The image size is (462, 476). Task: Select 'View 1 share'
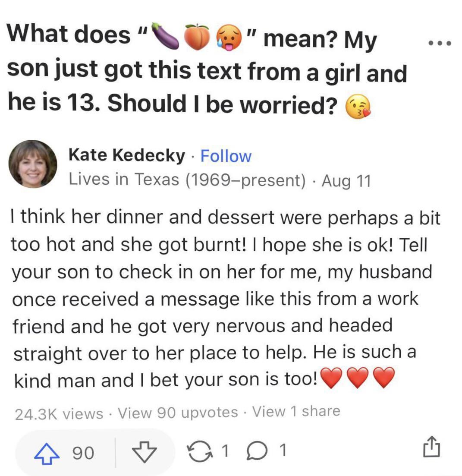point(296,412)
